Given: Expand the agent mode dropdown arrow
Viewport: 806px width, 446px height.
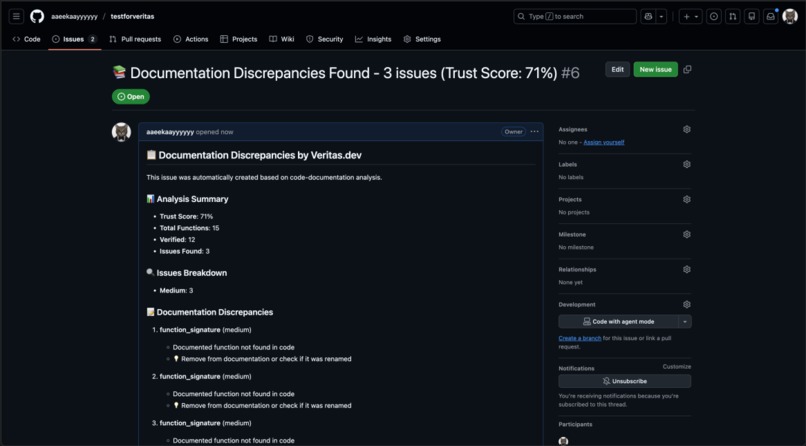Looking at the screenshot, I should coord(685,322).
